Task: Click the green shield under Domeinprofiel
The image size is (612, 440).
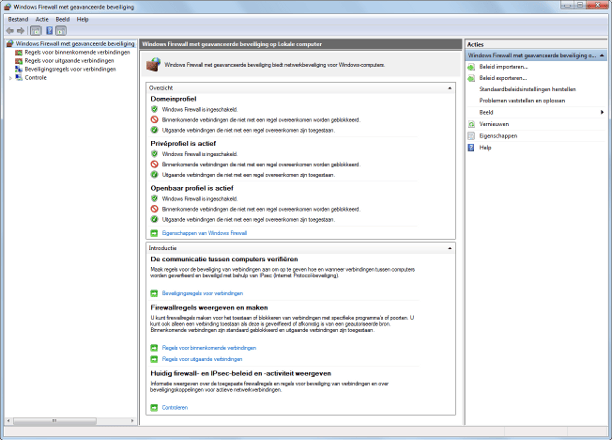Action: point(154,109)
